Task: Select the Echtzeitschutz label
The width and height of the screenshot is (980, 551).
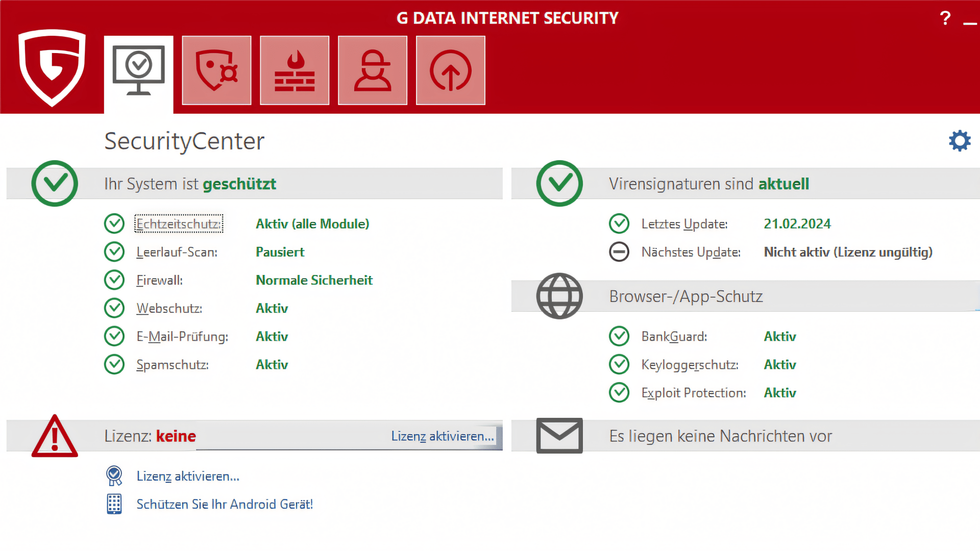Action: [179, 223]
